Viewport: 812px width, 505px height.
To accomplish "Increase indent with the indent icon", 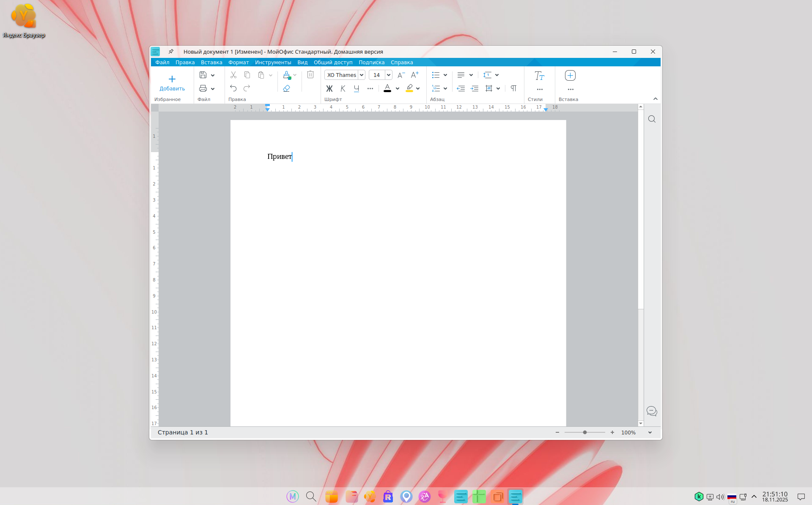I will coord(475,88).
